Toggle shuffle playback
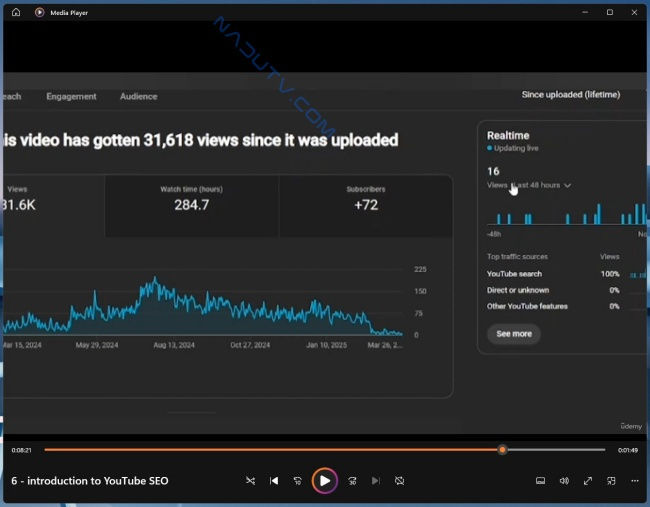This screenshot has height=507, width=650. pyautogui.click(x=250, y=481)
